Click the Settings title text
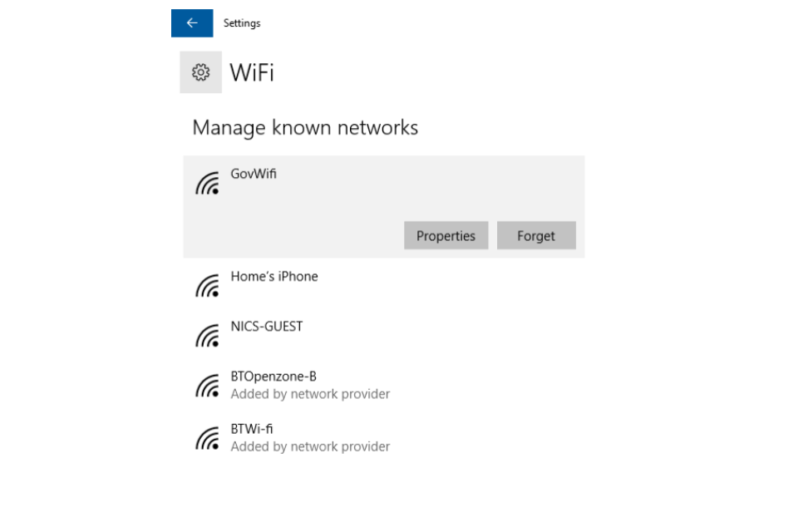 click(x=242, y=23)
